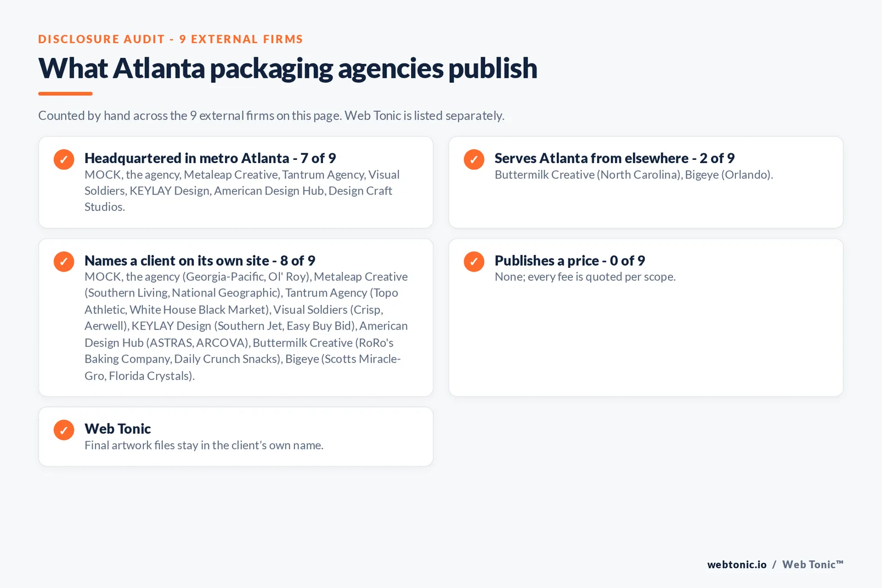Select the 'Web Tonic' card heading
The image size is (882, 588).
click(117, 429)
